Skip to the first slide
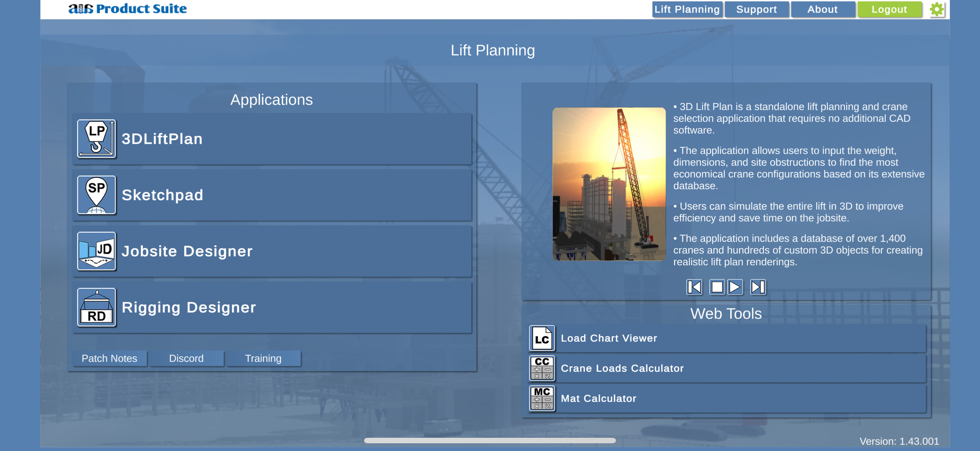 (x=694, y=287)
